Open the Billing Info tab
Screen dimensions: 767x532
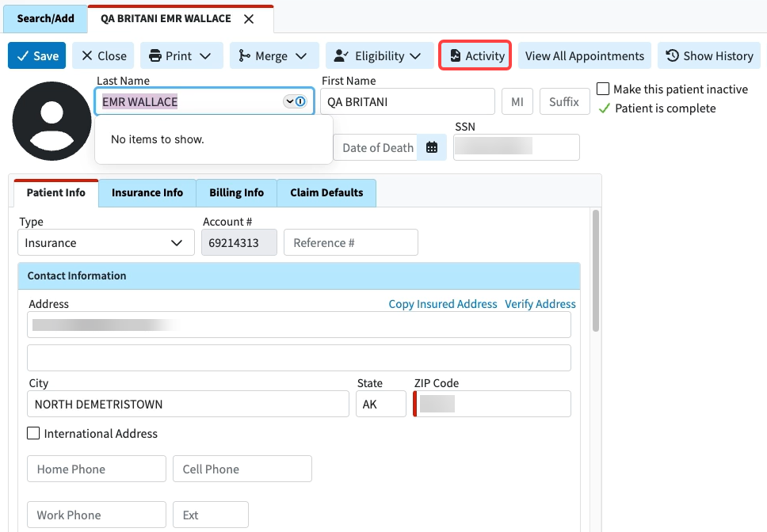pos(236,192)
